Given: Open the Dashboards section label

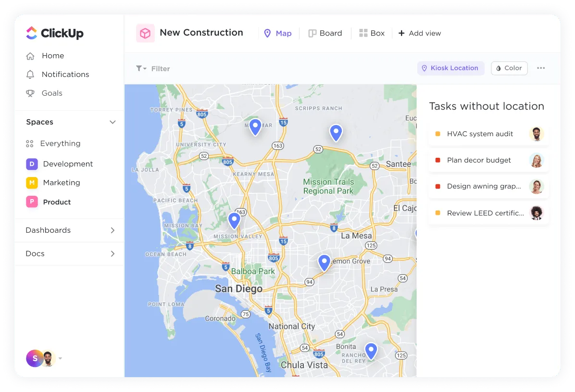Looking at the screenshot, I should coord(48,230).
